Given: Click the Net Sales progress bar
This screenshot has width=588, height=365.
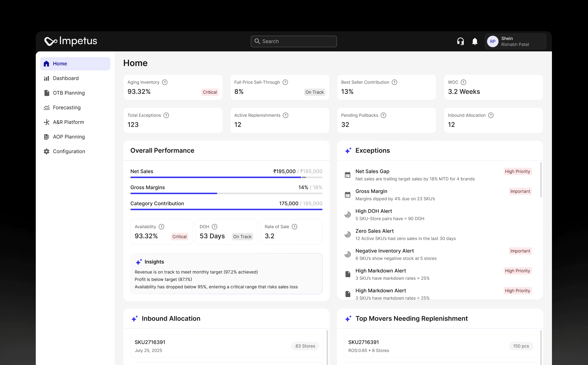Looking at the screenshot, I should [x=226, y=177].
